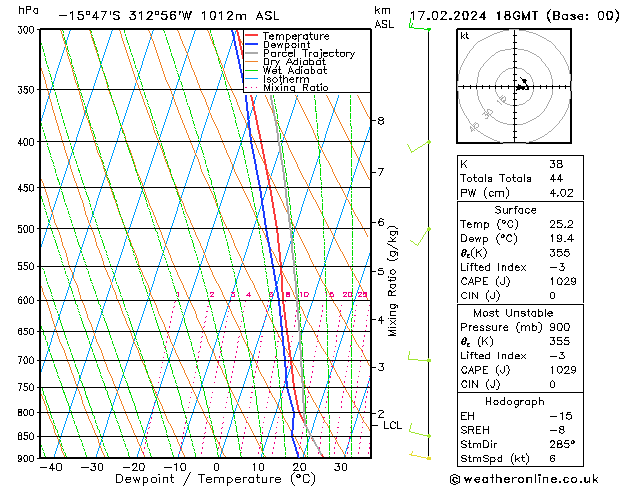Click the Dry Adiabat legend entry
This screenshot has width=629, height=486.
(x=285, y=62)
